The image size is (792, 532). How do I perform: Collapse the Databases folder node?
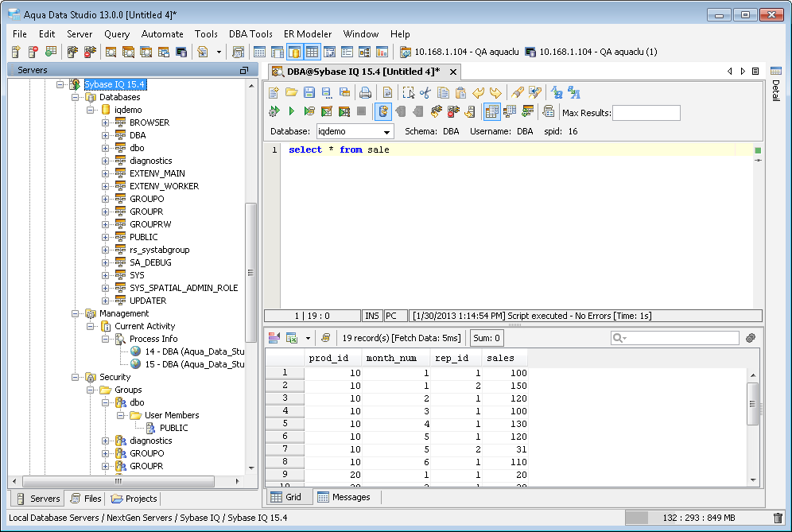pyautogui.click(x=76, y=97)
